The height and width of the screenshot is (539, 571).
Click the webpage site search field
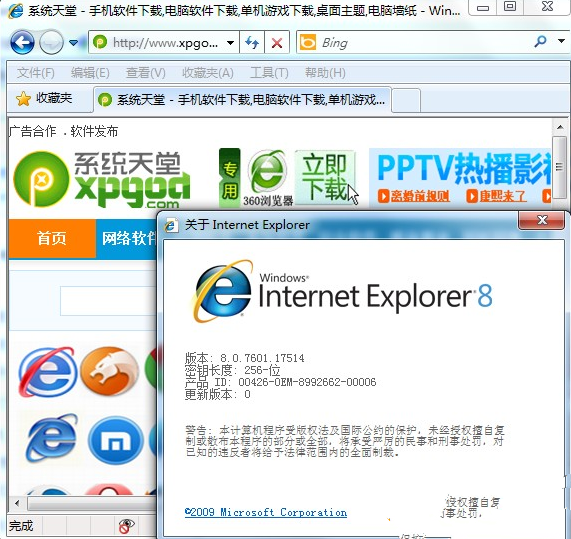click(x=109, y=301)
